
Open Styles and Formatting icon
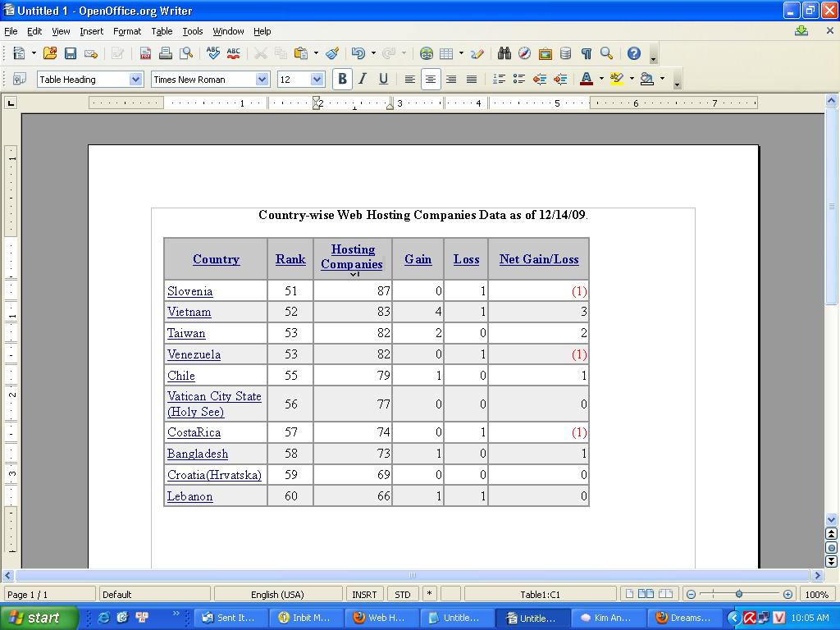click(x=20, y=80)
